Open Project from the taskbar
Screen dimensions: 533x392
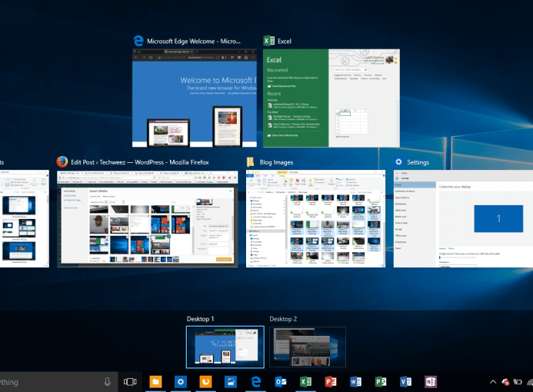click(x=381, y=382)
